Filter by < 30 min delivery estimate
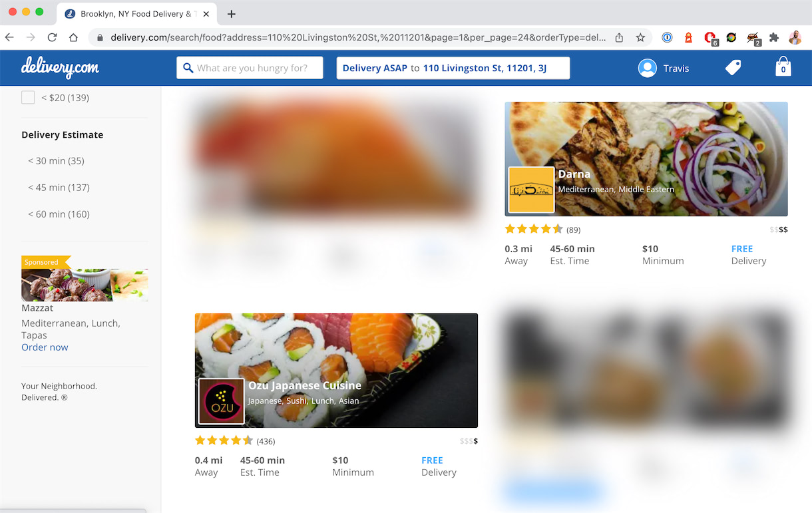The height and width of the screenshot is (513, 812). [56, 160]
